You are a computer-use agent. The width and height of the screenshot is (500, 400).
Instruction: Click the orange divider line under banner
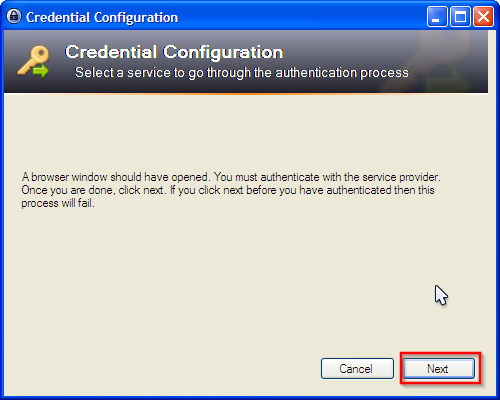tap(246, 94)
